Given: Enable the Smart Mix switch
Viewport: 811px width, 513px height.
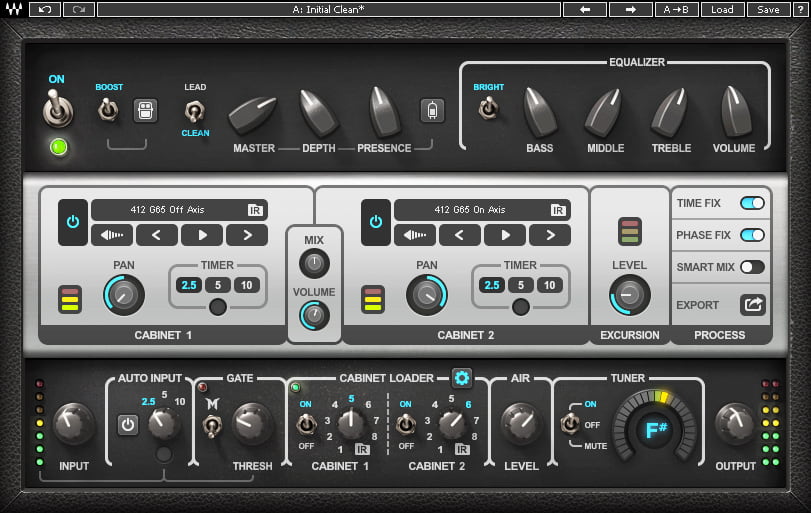Looking at the screenshot, I should pyautogui.click(x=752, y=267).
